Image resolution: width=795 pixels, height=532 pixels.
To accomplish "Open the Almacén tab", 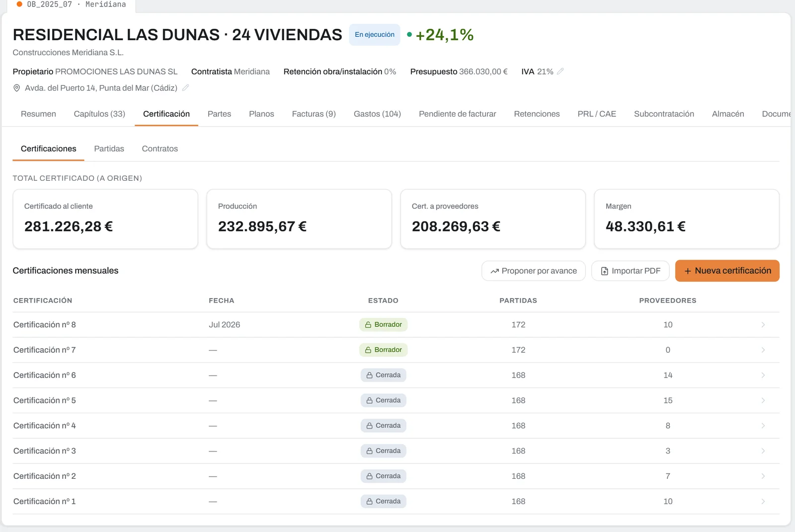I will tap(728, 114).
